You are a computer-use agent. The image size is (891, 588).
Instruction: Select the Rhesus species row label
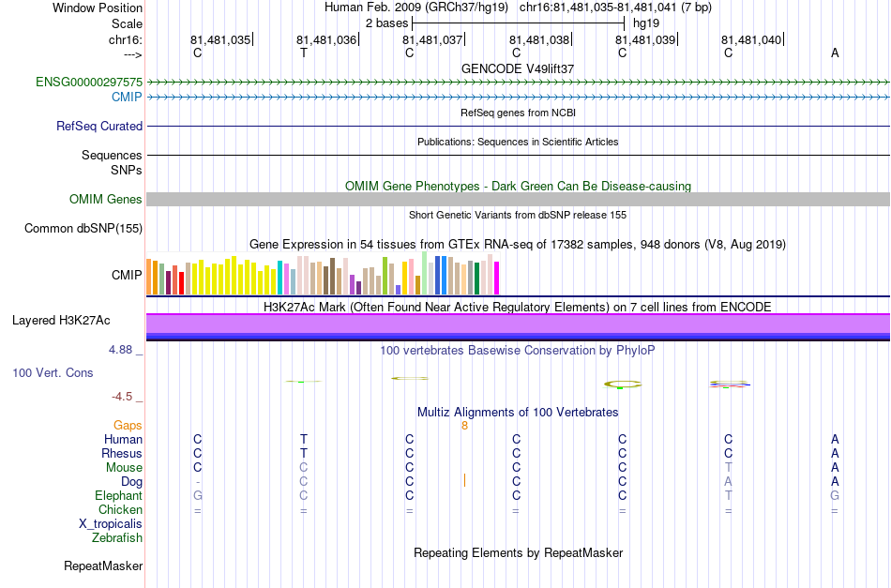point(122,453)
